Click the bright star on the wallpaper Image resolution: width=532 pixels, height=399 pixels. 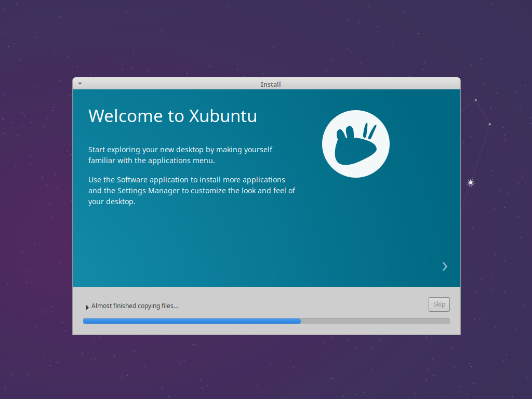point(470,182)
